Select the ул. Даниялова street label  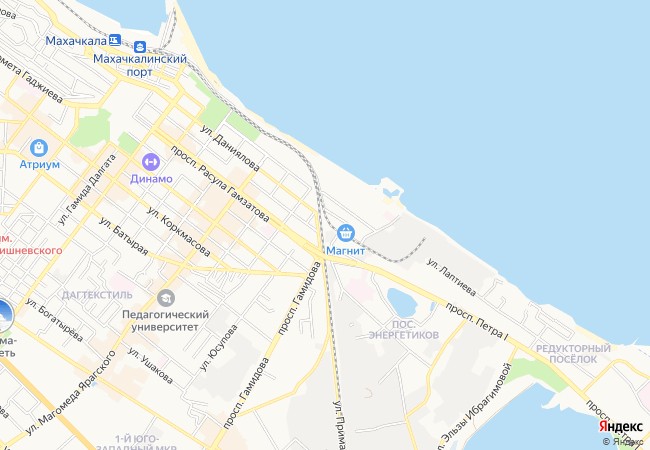[230, 148]
